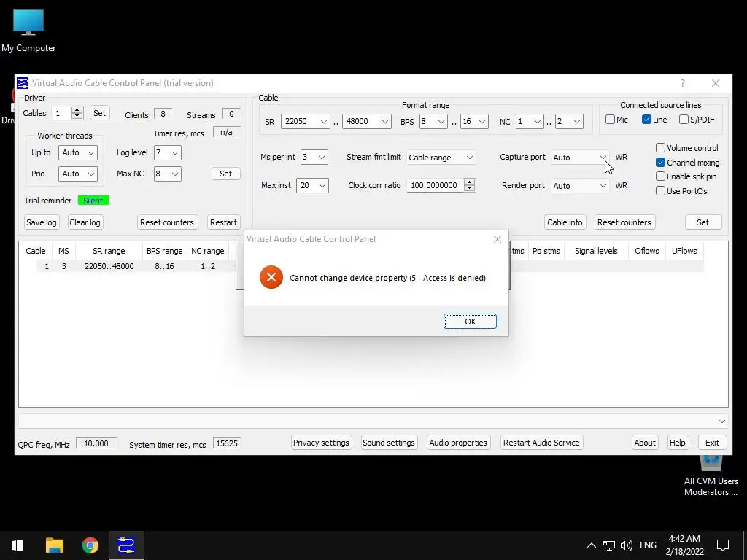Open Google Chrome from taskbar
747x560 pixels.
(90, 545)
